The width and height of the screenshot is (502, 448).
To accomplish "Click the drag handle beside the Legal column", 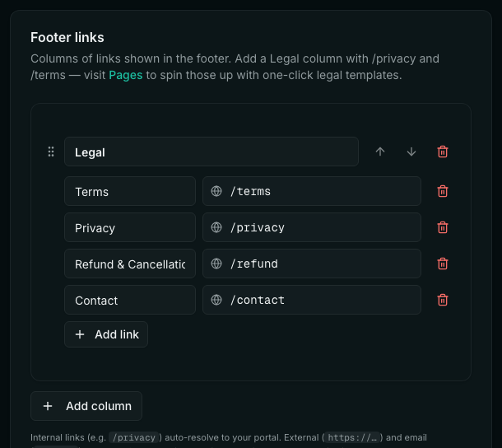I will click(x=51, y=152).
